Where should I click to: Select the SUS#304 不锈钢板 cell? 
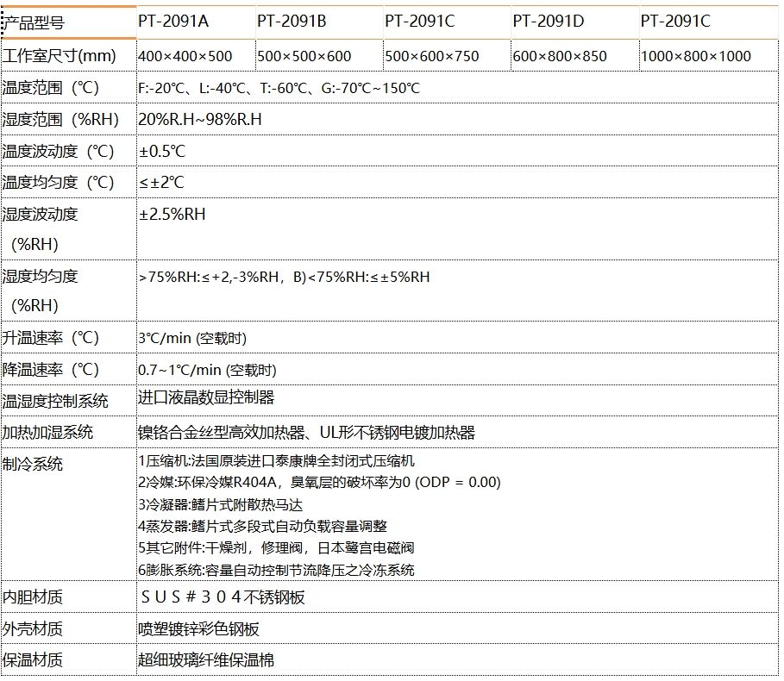(x=223, y=597)
